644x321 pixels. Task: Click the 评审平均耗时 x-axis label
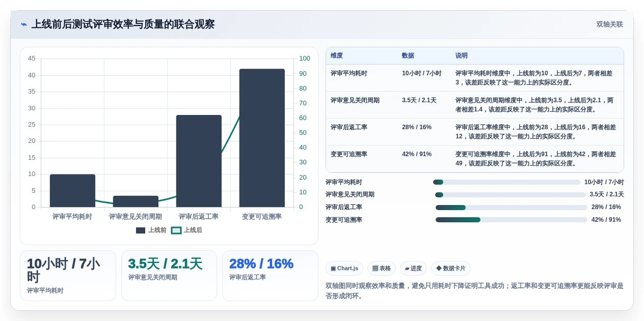(x=72, y=217)
